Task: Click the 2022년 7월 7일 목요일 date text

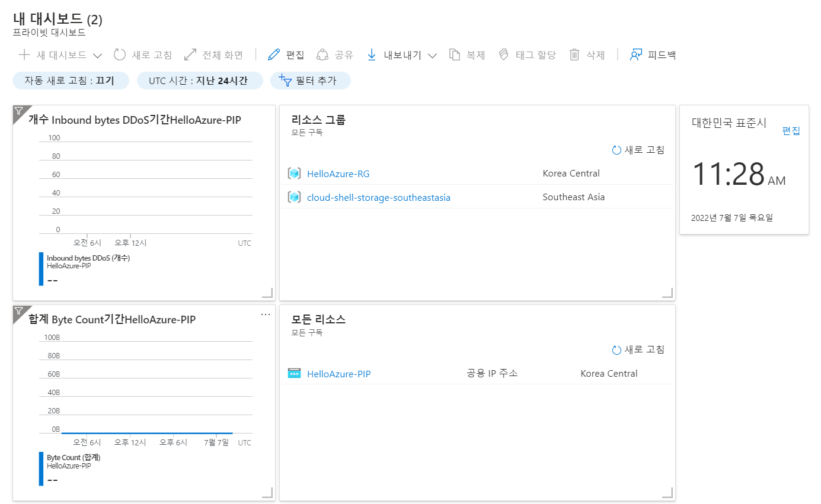Action: [x=732, y=217]
